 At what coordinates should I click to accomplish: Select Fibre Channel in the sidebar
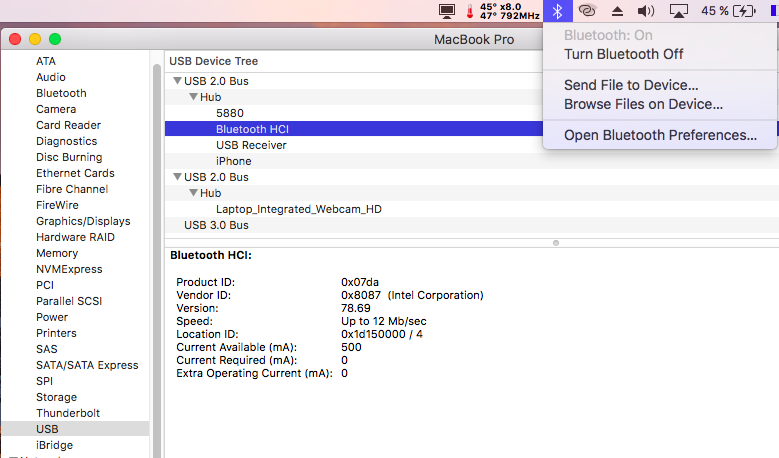72,189
